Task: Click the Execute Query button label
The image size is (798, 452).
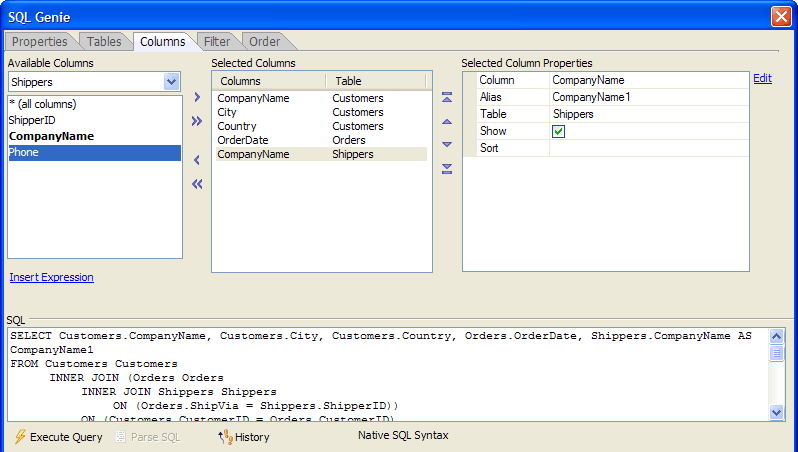Action: (66, 437)
